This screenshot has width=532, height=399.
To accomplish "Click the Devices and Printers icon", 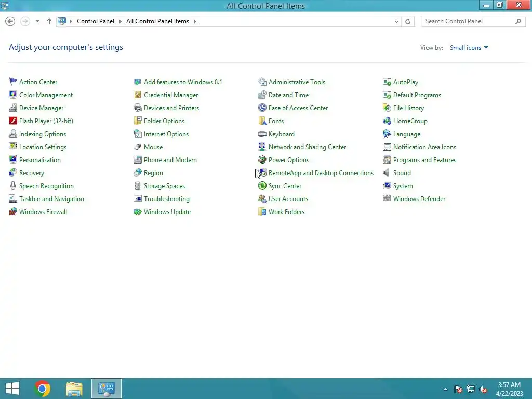I will point(137,108).
